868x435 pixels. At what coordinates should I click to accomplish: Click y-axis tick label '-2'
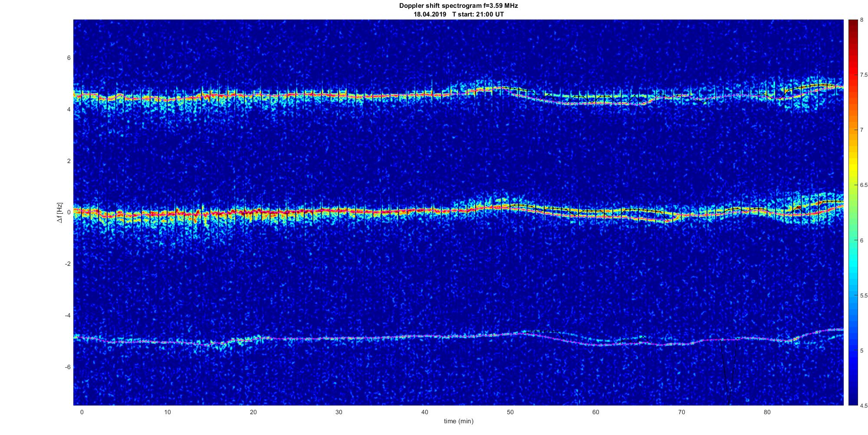click(68, 264)
